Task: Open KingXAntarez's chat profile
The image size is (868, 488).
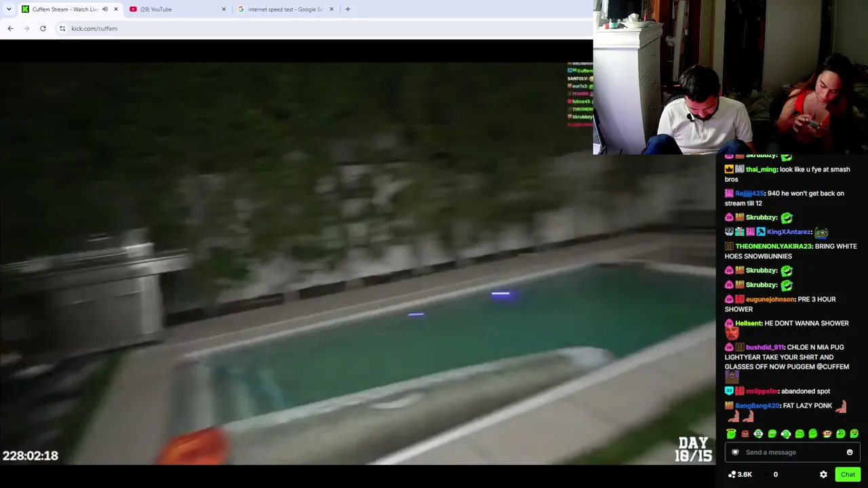Action: 789,232
